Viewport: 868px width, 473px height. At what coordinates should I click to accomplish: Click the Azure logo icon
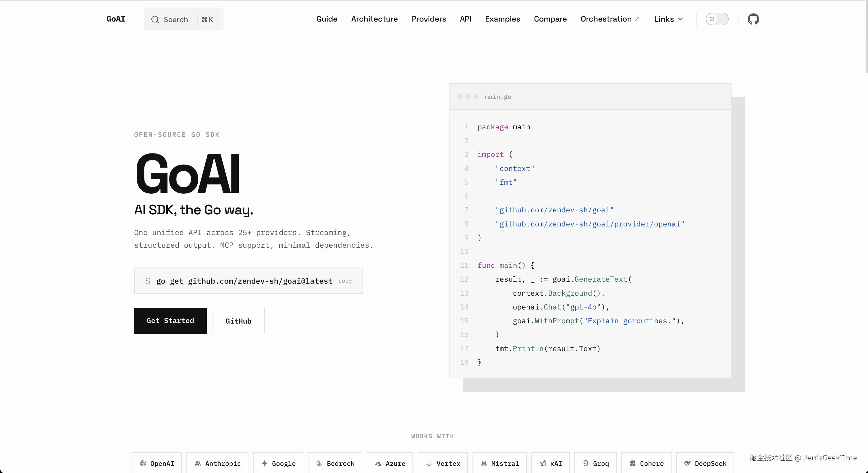(x=378, y=463)
